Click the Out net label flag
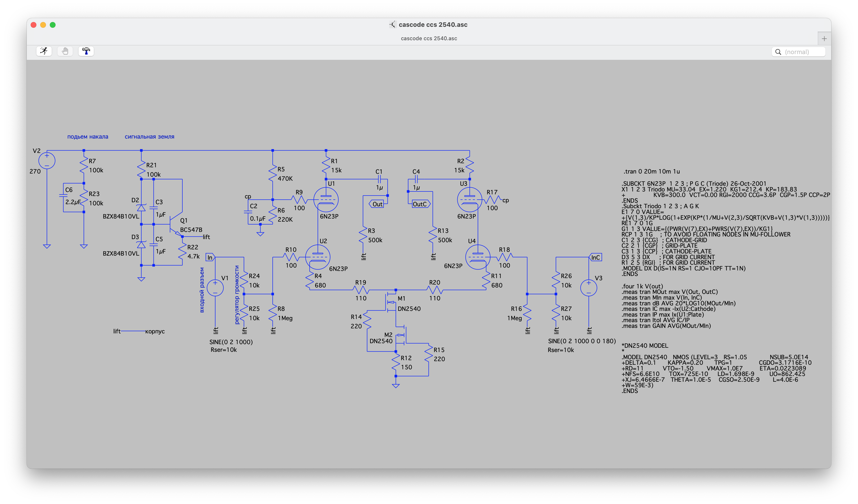Image resolution: width=858 pixels, height=504 pixels. (x=377, y=204)
